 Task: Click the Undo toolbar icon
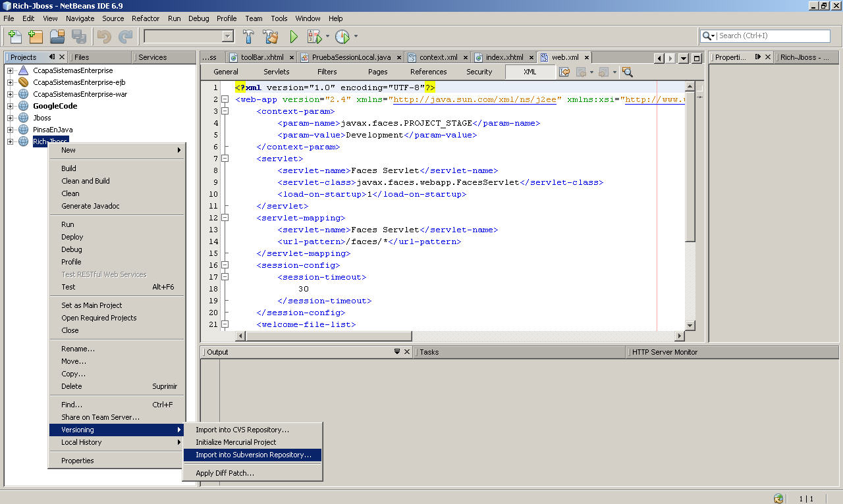click(x=103, y=36)
